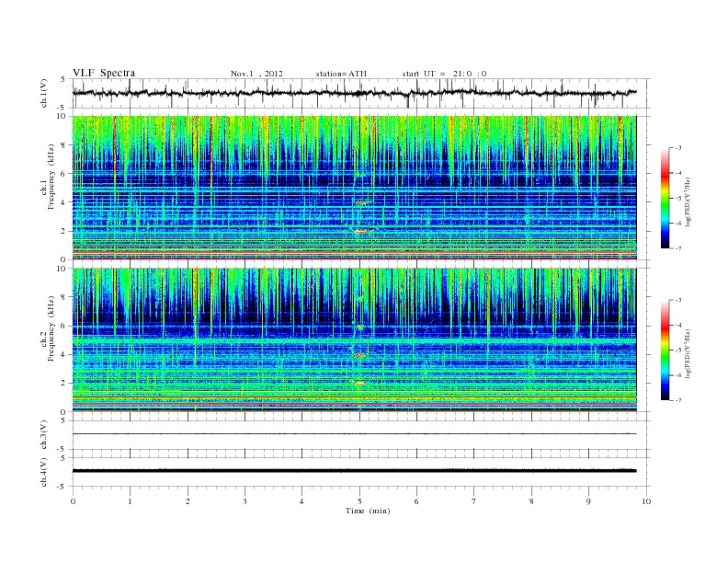Click the ch.3 voltage trace line
The image size is (728, 563).
click(x=354, y=434)
